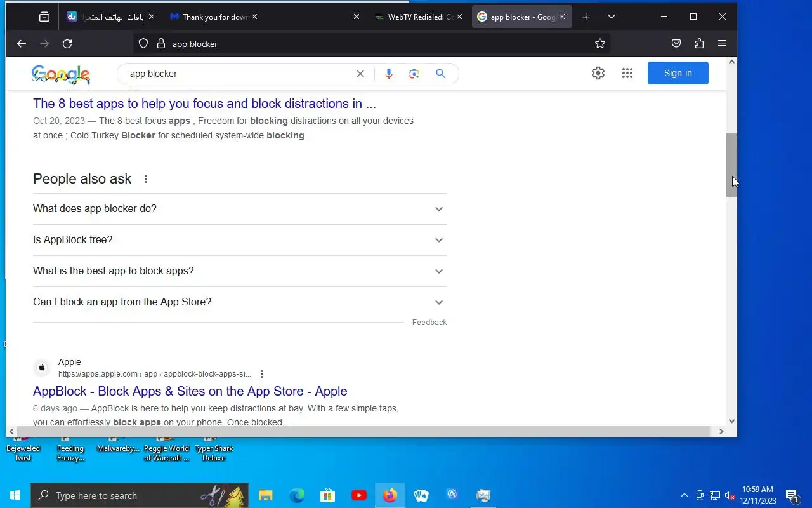The height and width of the screenshot is (508, 812).
Task: Open Microsoft Store from the taskbar
Action: tap(327, 495)
